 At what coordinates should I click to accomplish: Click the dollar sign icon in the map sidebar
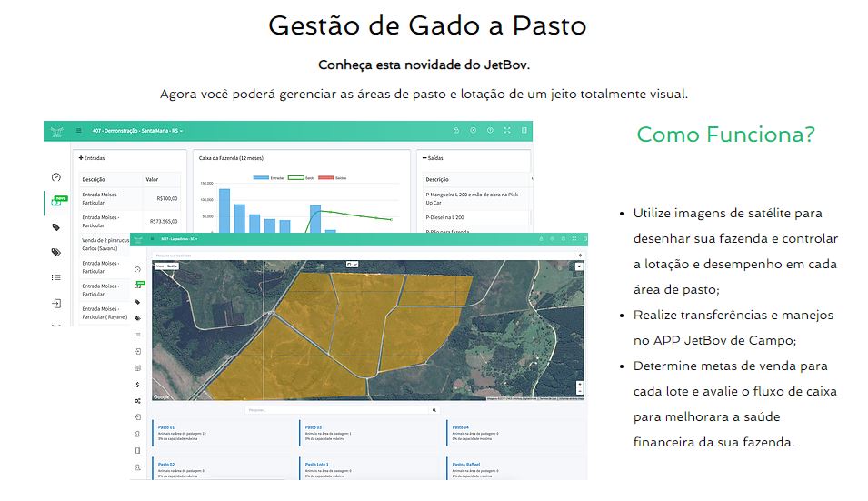(137, 384)
